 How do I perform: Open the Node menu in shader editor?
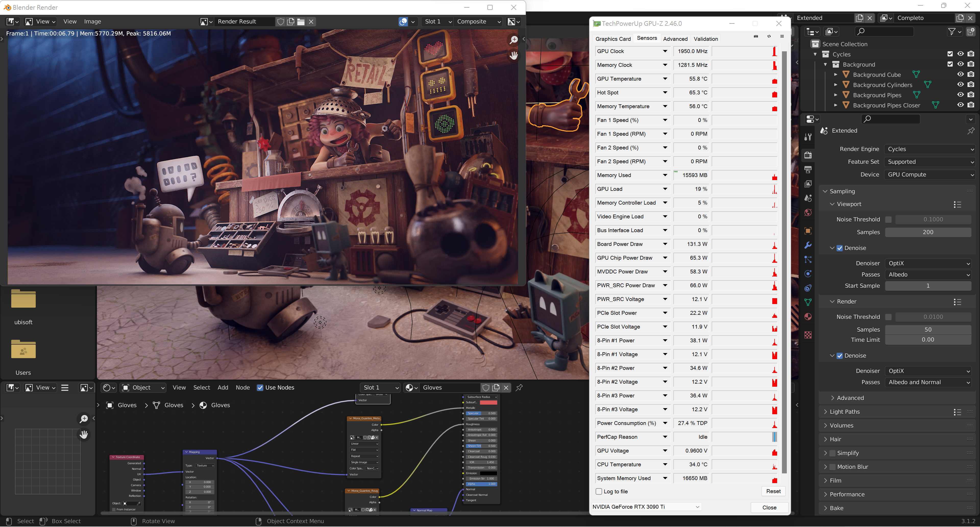(243, 387)
